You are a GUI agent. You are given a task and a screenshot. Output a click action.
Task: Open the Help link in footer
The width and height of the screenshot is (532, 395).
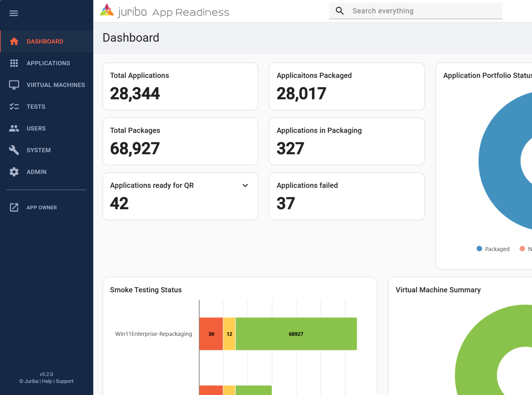(x=47, y=381)
